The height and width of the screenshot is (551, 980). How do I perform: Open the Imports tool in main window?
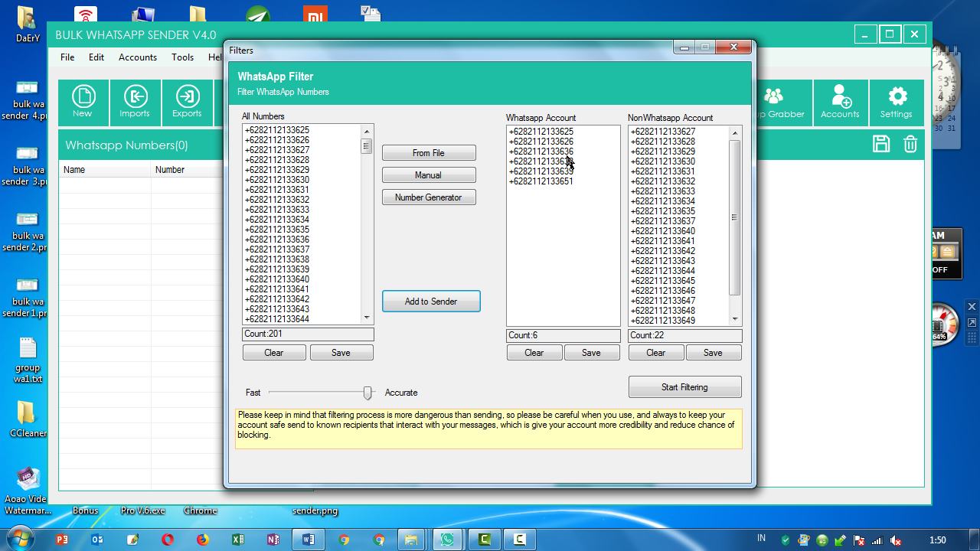(x=135, y=103)
